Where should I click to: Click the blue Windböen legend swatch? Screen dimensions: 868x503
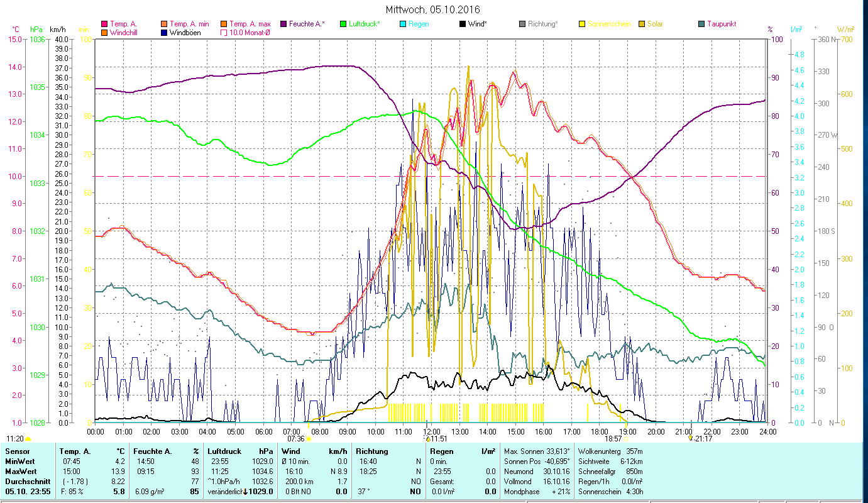pos(165,32)
